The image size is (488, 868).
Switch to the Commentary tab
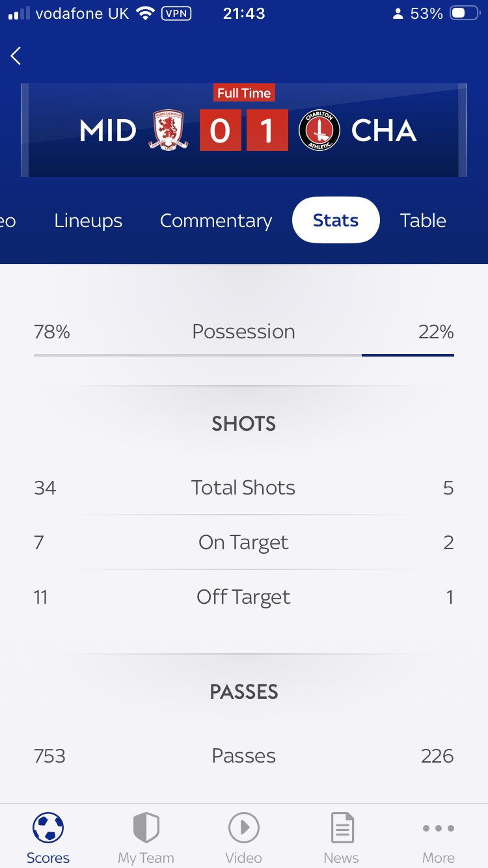[216, 221]
